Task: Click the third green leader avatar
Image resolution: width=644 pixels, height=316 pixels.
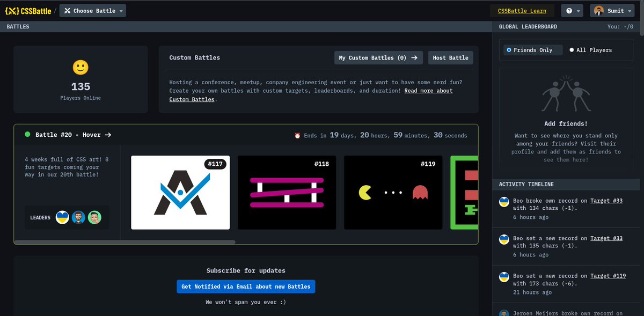Action: 94,217
